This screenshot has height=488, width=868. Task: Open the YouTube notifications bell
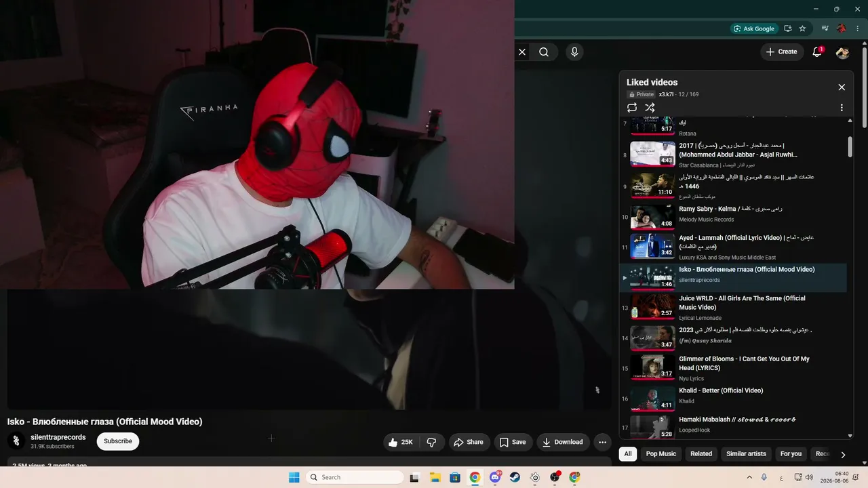click(817, 52)
